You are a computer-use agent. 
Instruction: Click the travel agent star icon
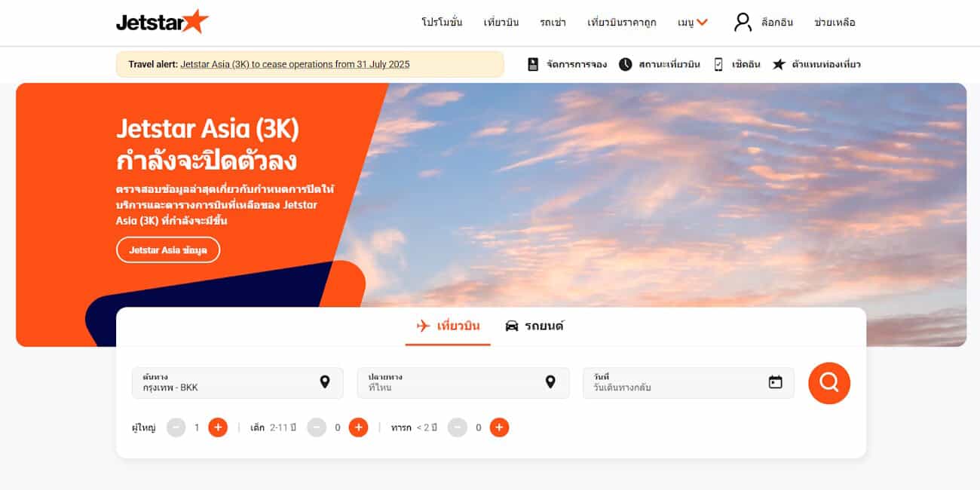(x=779, y=64)
